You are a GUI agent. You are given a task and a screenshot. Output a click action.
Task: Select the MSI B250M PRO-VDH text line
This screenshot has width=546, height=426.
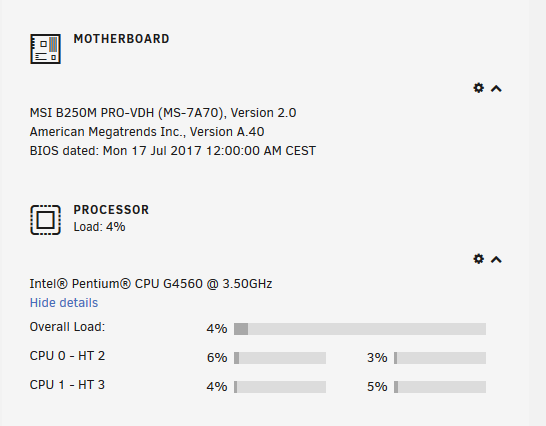click(163, 113)
